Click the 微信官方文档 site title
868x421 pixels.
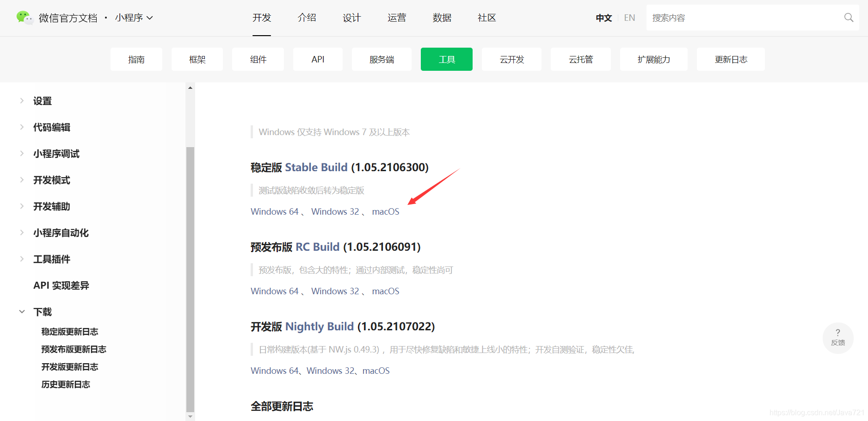click(x=68, y=18)
